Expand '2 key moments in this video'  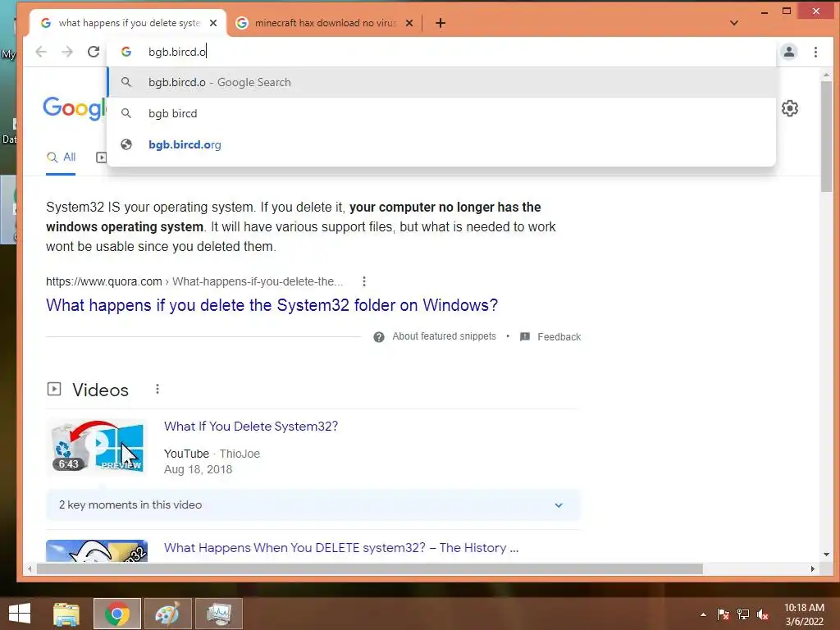pyautogui.click(x=313, y=505)
